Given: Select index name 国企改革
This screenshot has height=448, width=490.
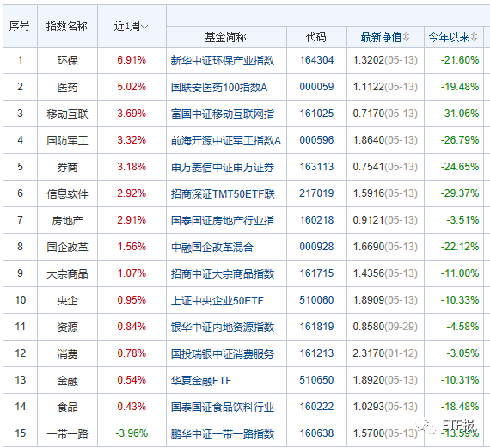Looking at the screenshot, I should coord(67,247).
